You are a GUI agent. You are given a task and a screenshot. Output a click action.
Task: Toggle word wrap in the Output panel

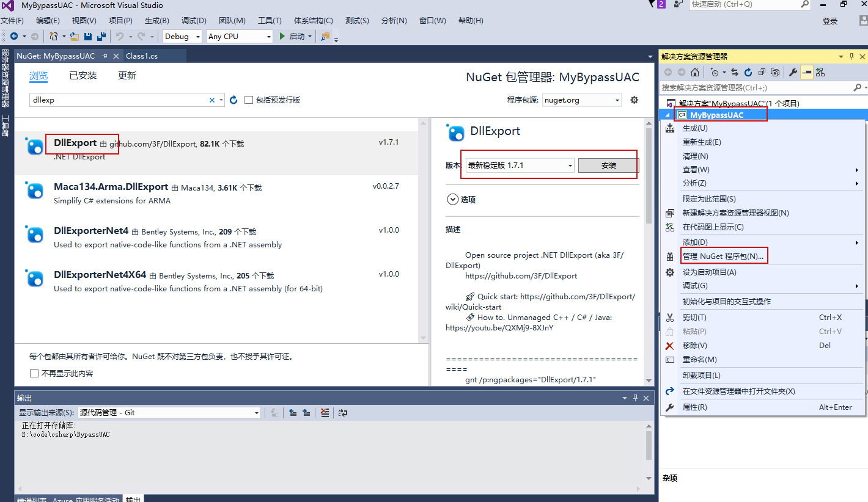343,413
